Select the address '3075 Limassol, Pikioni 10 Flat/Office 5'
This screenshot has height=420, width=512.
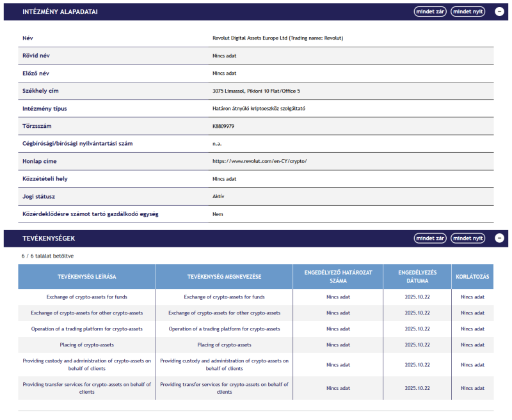pyautogui.click(x=257, y=91)
